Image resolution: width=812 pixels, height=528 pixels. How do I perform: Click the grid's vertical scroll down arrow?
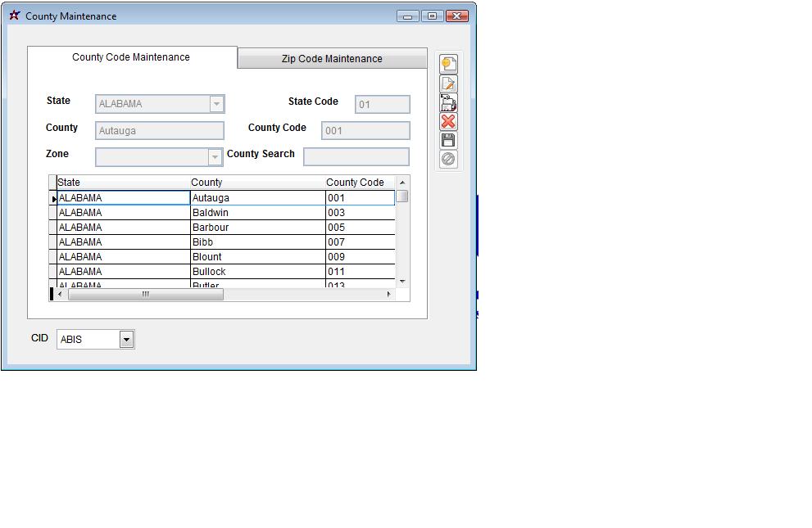[x=402, y=282]
